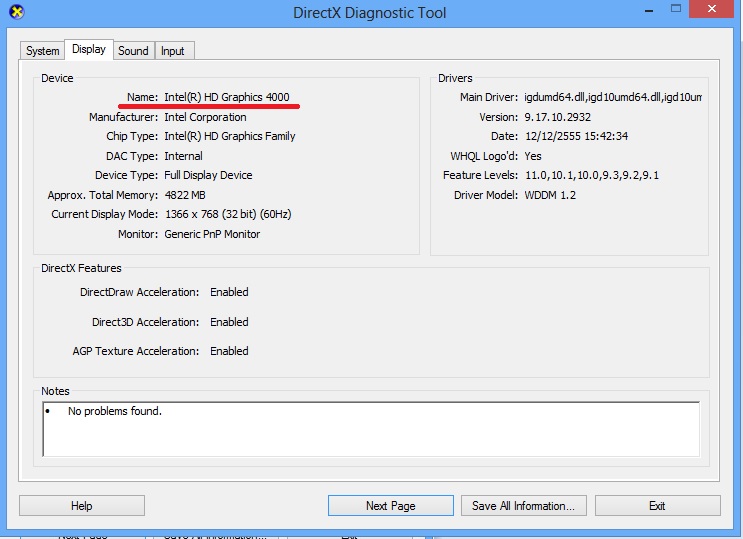The width and height of the screenshot is (743, 539).
Task: Click AGP Texture Acceleration 'Enabled' value
Action: [229, 351]
